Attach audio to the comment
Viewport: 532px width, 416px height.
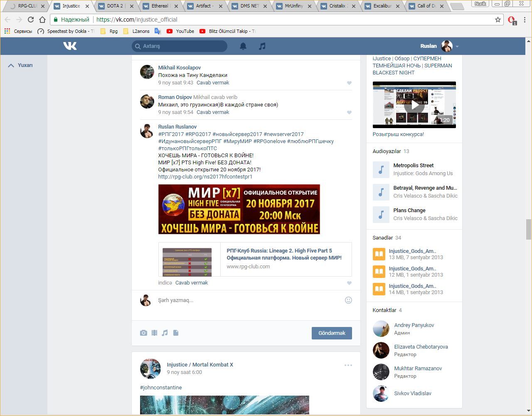coord(165,333)
